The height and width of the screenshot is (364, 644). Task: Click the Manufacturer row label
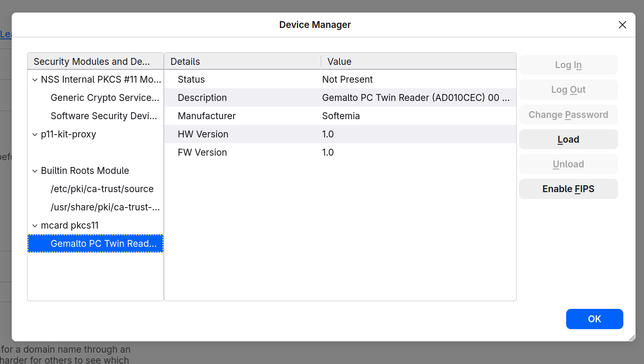click(x=207, y=116)
